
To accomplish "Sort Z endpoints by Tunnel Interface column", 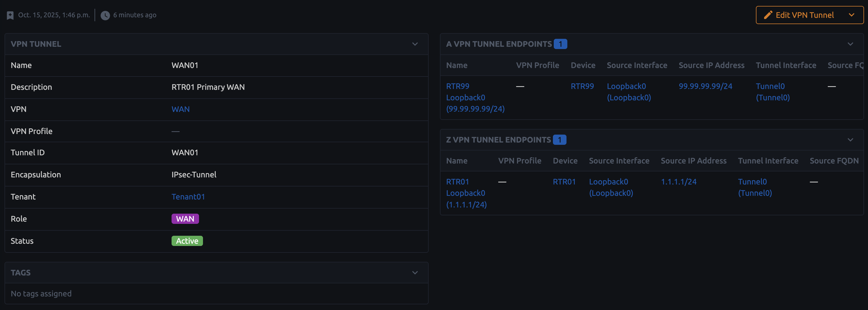I will point(768,161).
